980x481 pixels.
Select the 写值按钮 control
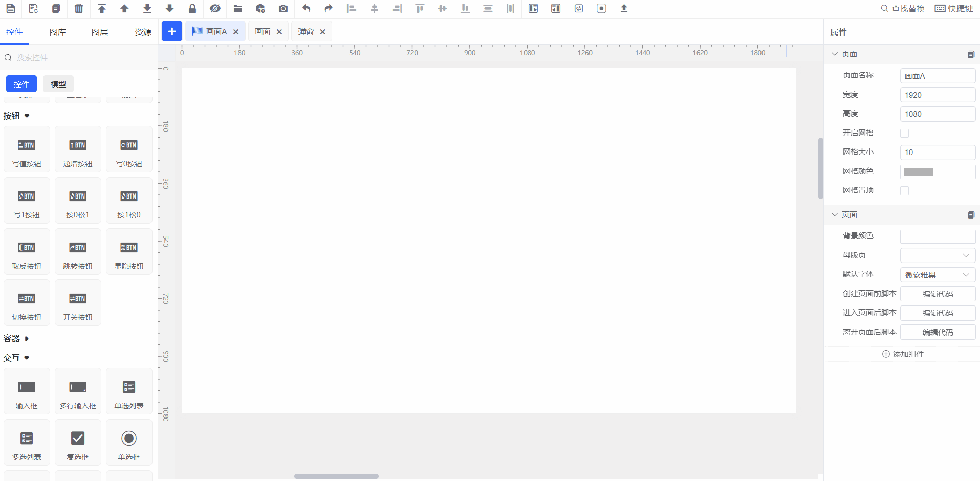[27, 149]
